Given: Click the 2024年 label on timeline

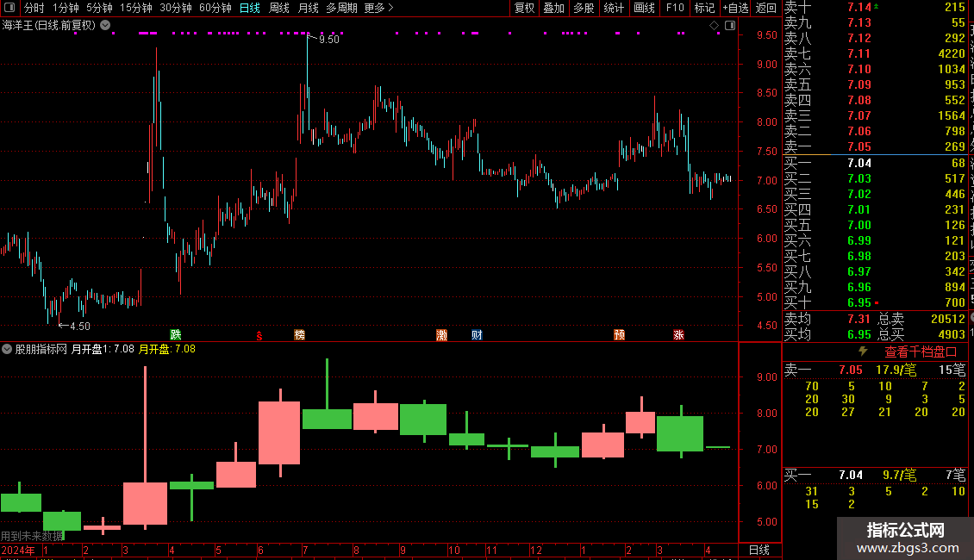Looking at the screenshot, I should [x=18, y=550].
